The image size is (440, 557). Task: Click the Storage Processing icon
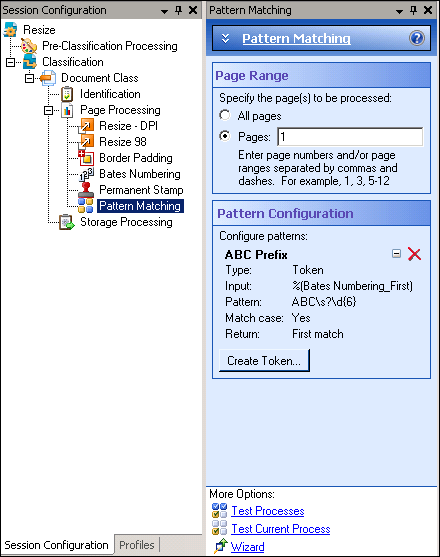(x=67, y=222)
